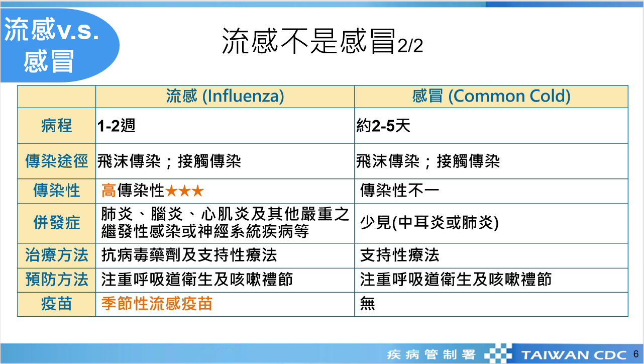The image size is (644, 364).
Task: Click the cell reading 1-2週
Action: point(225,126)
